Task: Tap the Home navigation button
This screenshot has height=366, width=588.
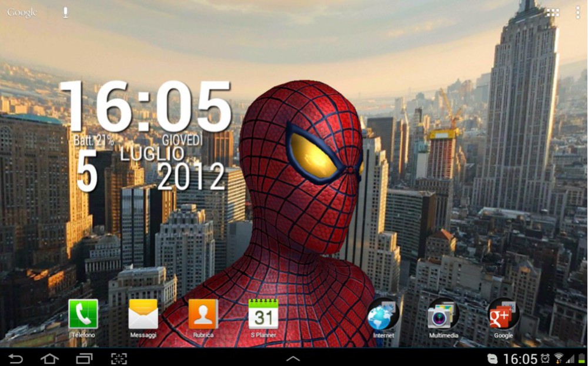Action: 49,358
